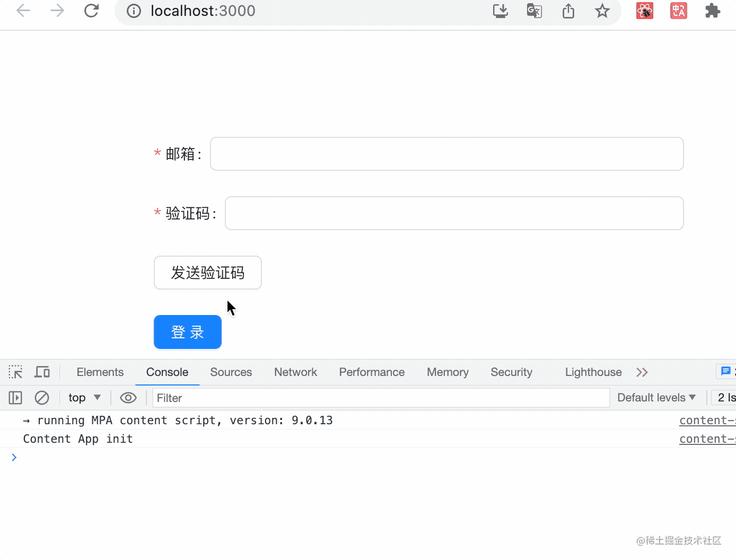The width and height of the screenshot is (736, 560).
Task: Reload the page with the refresh icon
Action: [92, 11]
